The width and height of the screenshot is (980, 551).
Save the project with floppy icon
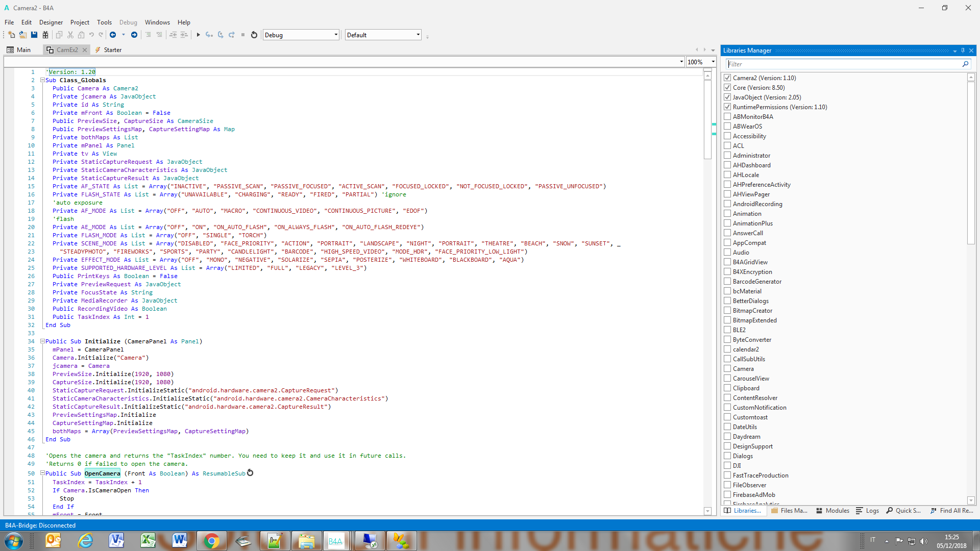(34, 35)
